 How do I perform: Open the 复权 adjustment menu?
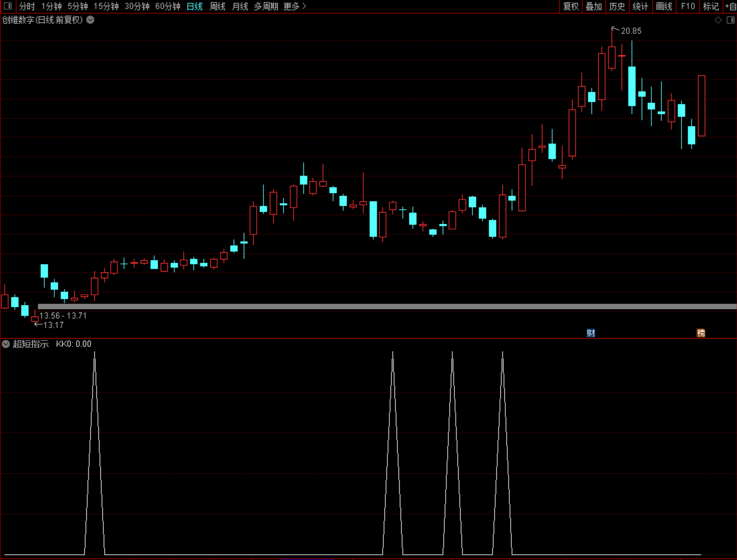click(571, 6)
